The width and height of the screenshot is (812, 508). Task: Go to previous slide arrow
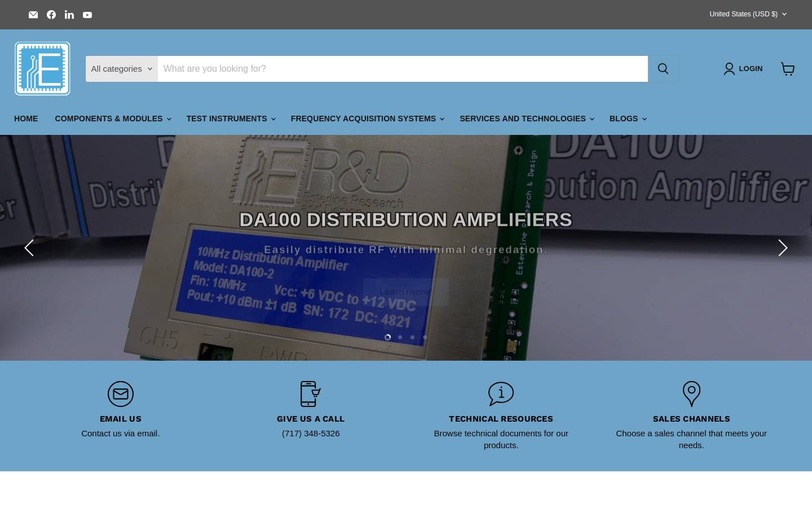pyautogui.click(x=29, y=248)
